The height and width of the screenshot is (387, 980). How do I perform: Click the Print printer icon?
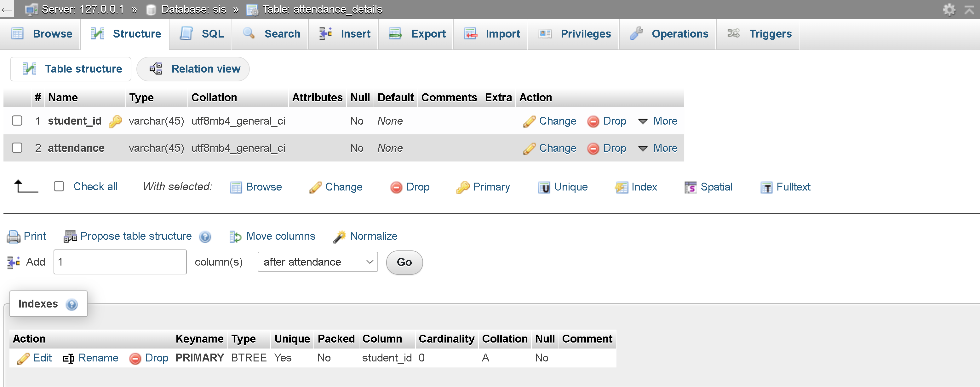13,237
